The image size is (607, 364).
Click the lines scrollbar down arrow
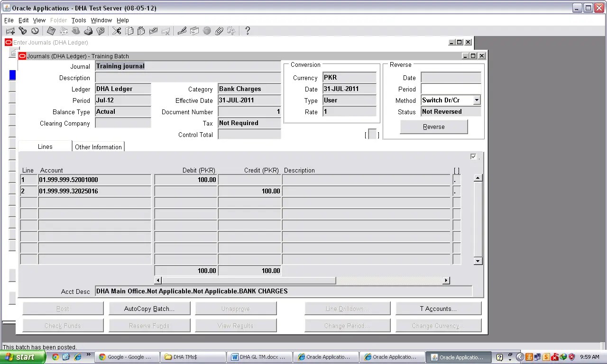[478, 261]
